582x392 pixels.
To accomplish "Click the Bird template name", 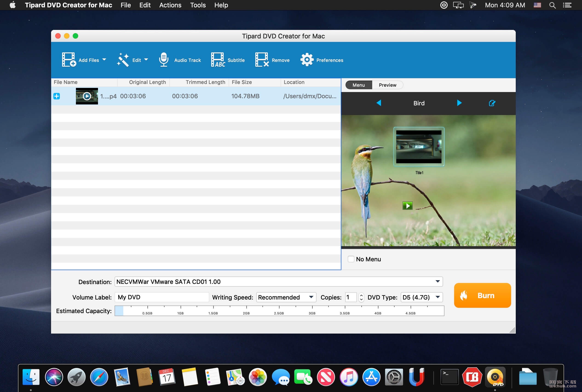I will (x=419, y=103).
